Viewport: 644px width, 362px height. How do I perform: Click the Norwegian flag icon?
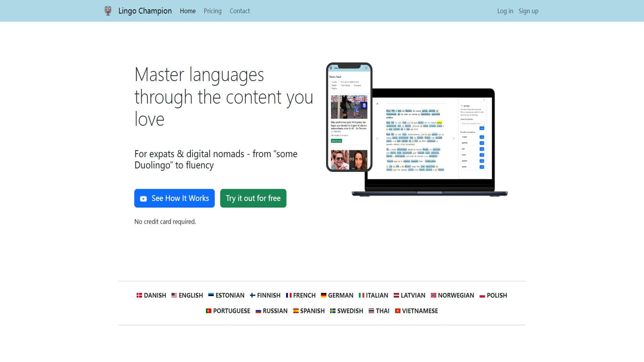(434, 295)
